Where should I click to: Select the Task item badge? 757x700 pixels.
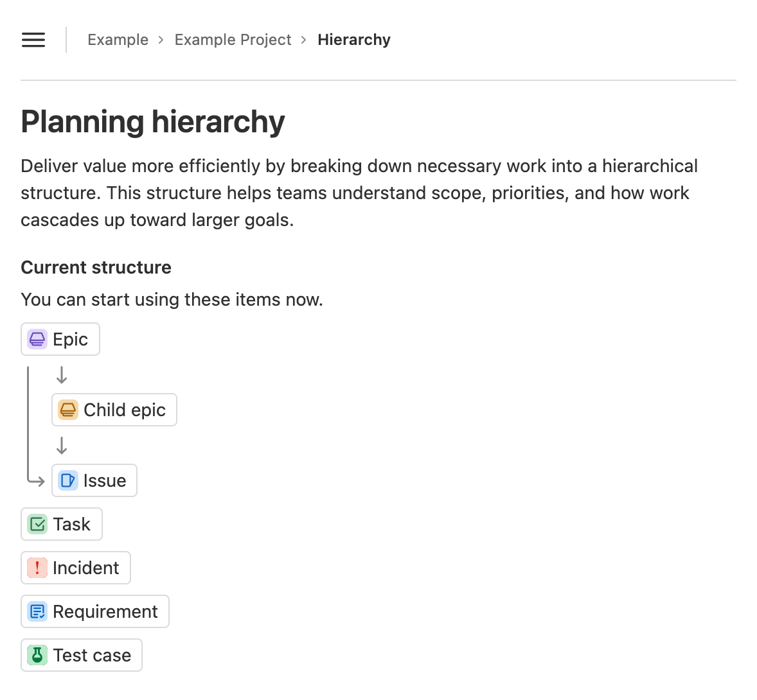click(x=61, y=524)
